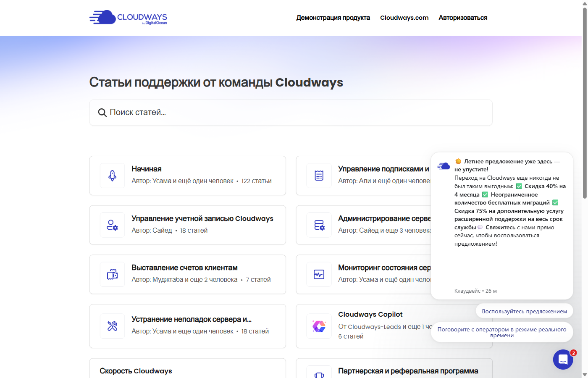Click the account settings icon for Управление учетной записью
This screenshot has width=588, height=378.
pyautogui.click(x=112, y=225)
